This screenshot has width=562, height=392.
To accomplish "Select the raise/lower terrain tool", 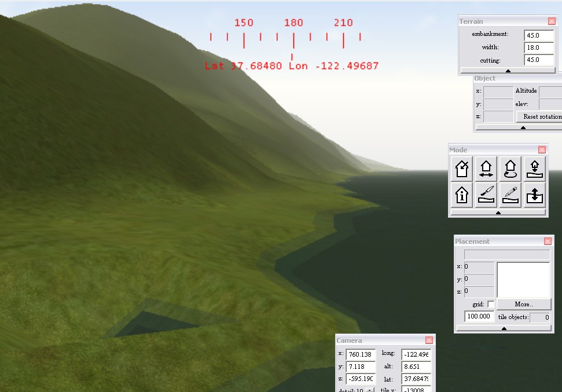I will pyautogui.click(x=535, y=195).
